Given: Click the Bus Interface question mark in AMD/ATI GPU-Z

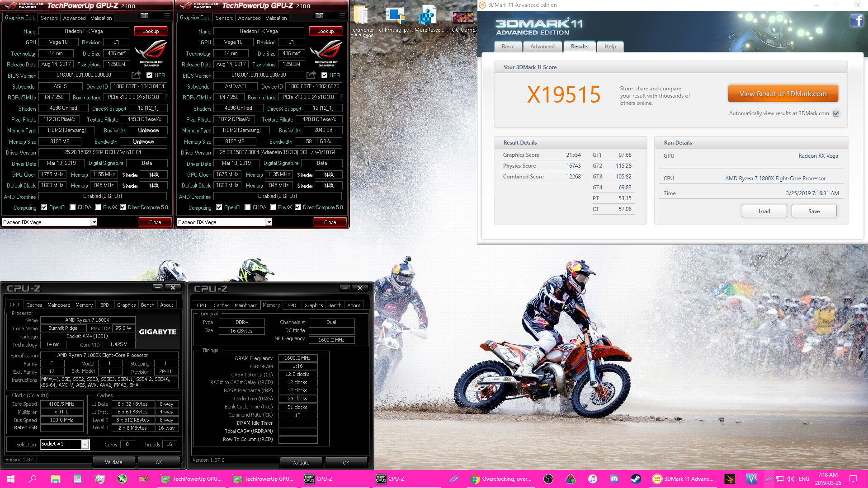Looking at the screenshot, I should pos(341,97).
